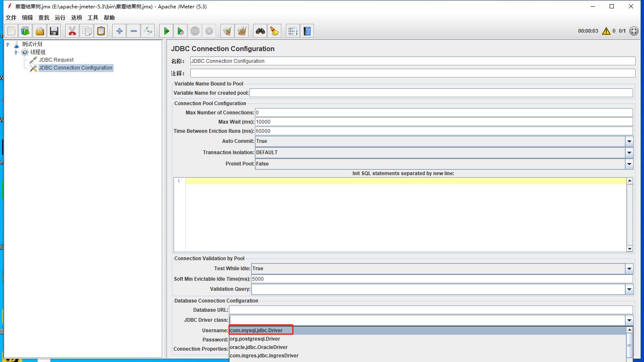Click the Database URL input field

tap(431, 310)
